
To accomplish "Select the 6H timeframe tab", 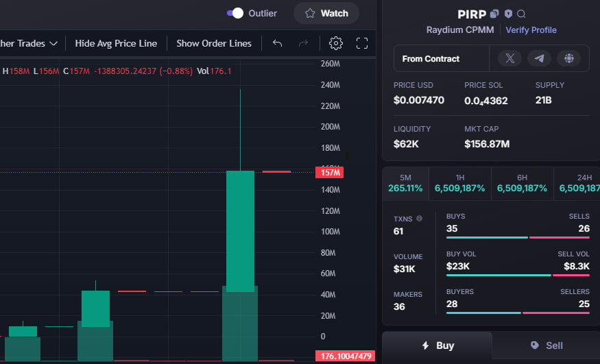I will (x=522, y=184).
